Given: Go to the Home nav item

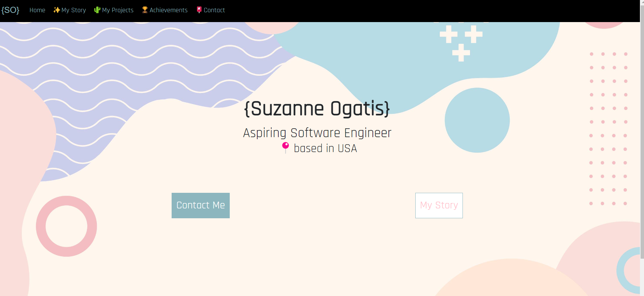Looking at the screenshot, I should click(x=37, y=10).
